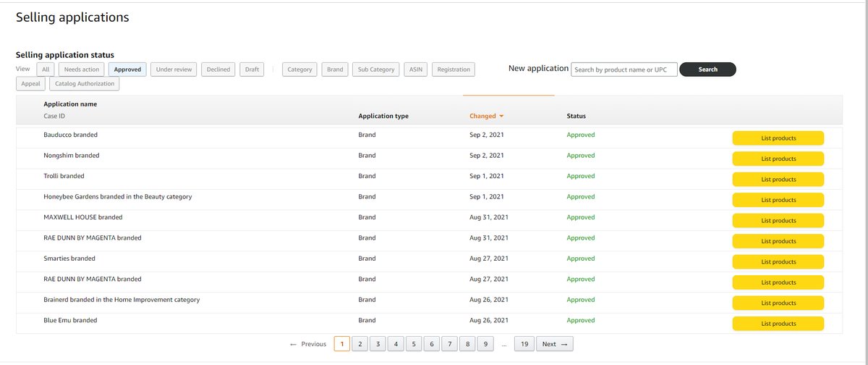
Task: Open Nongshim branded application
Action: (x=72, y=156)
